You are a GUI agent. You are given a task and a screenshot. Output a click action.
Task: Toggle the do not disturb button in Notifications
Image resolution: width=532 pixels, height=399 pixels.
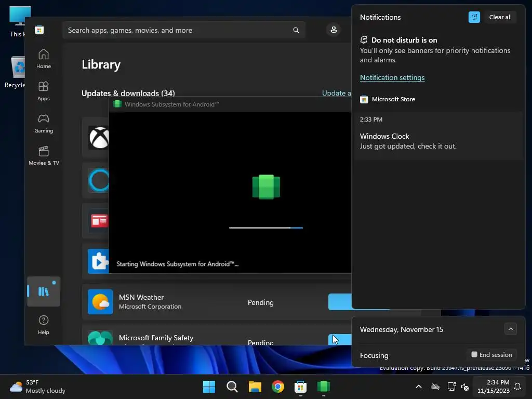click(x=474, y=17)
